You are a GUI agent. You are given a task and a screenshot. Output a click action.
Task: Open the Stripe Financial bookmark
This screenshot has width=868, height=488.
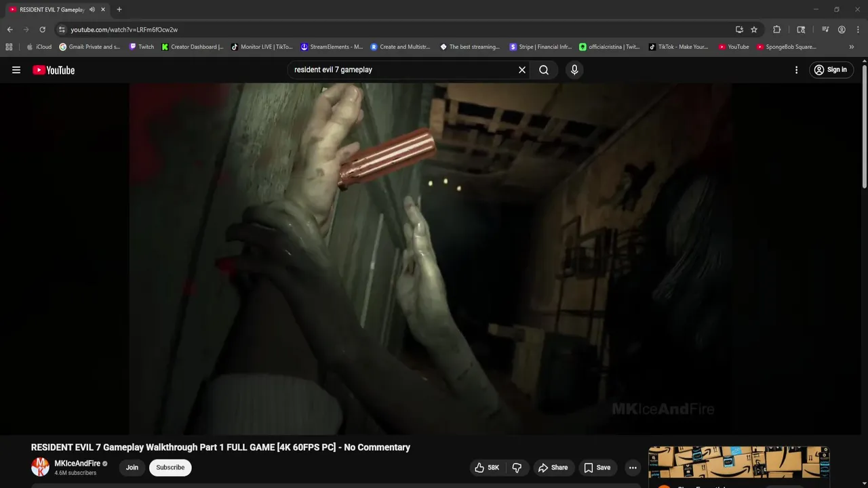[540, 47]
